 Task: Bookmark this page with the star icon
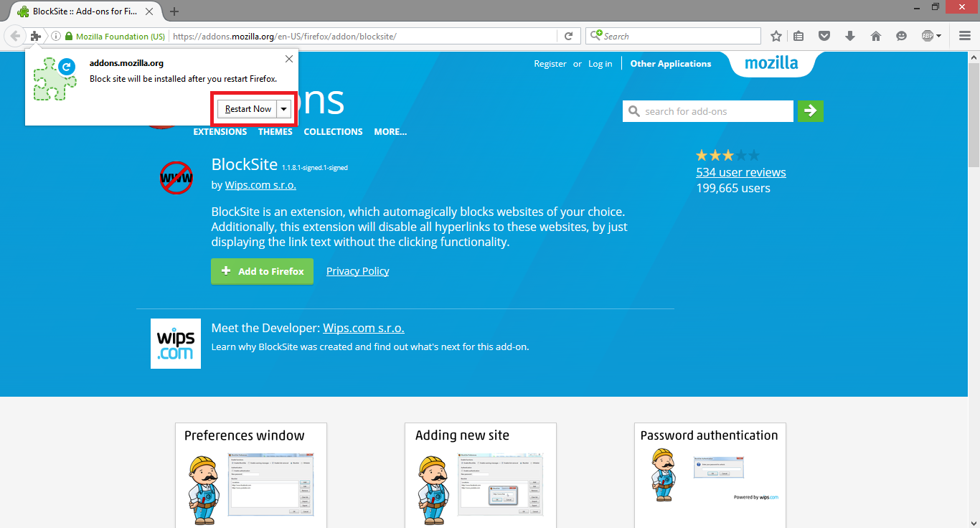[x=776, y=36]
